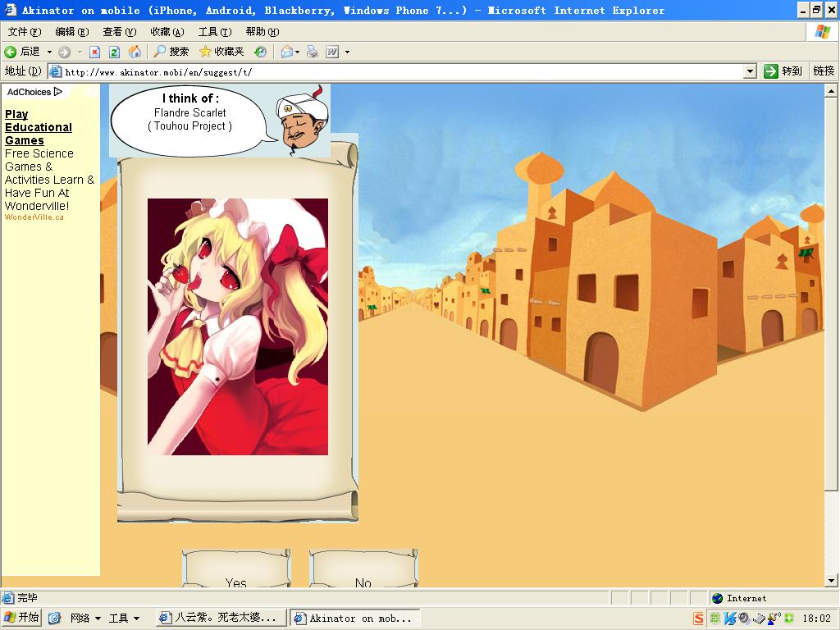Click the Internet zone globe in status bar
840x630 pixels.
pos(717,598)
